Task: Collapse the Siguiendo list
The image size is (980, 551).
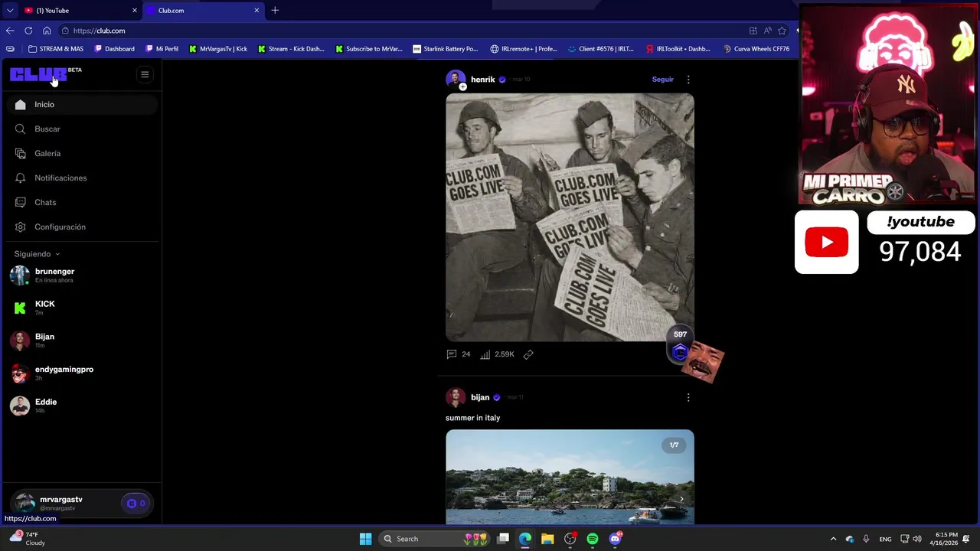Action: point(37,254)
